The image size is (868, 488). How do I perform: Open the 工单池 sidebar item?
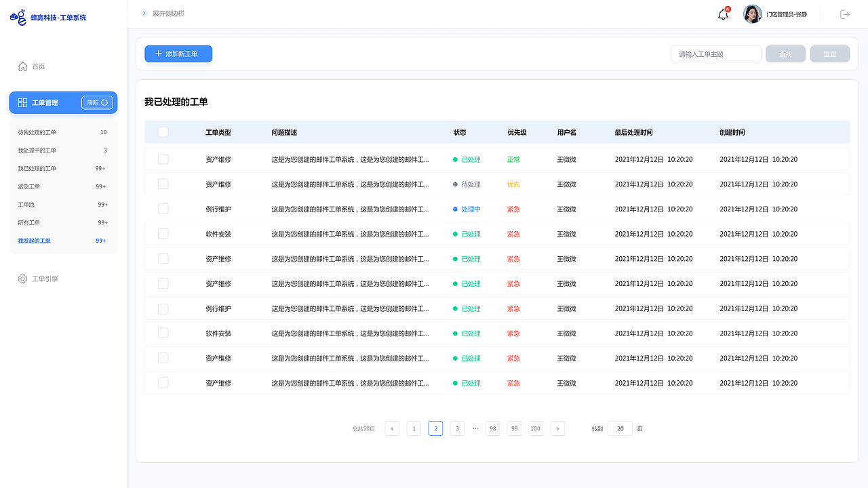tap(26, 205)
